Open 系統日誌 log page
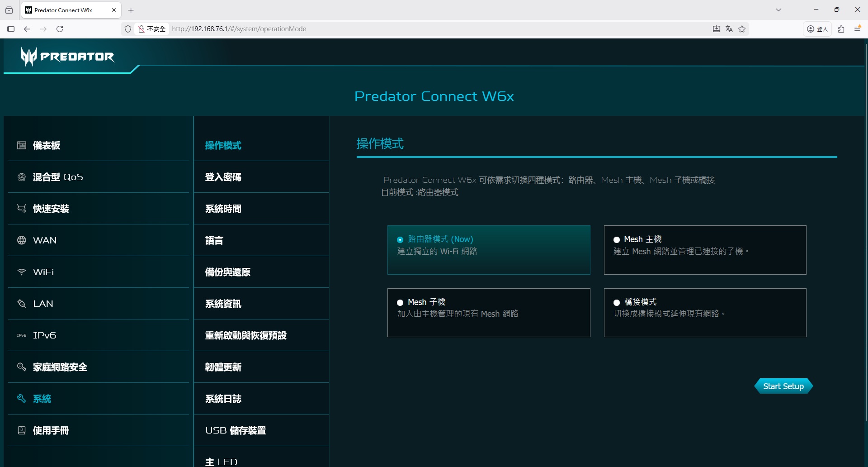The image size is (868, 467). point(261,399)
